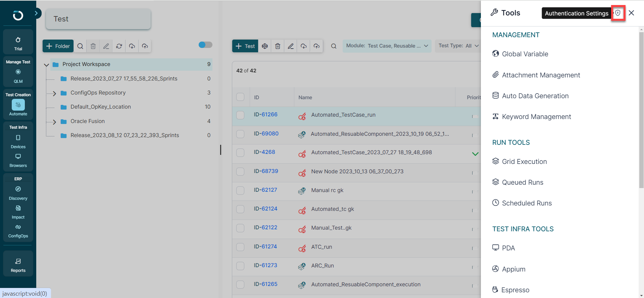644x298 pixels.
Task: Click the Folder add button
Action: point(58,46)
